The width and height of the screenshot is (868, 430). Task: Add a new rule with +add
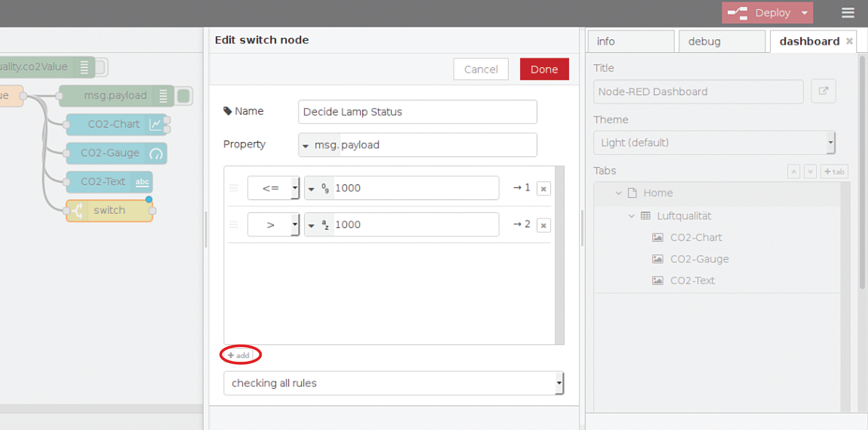click(239, 355)
